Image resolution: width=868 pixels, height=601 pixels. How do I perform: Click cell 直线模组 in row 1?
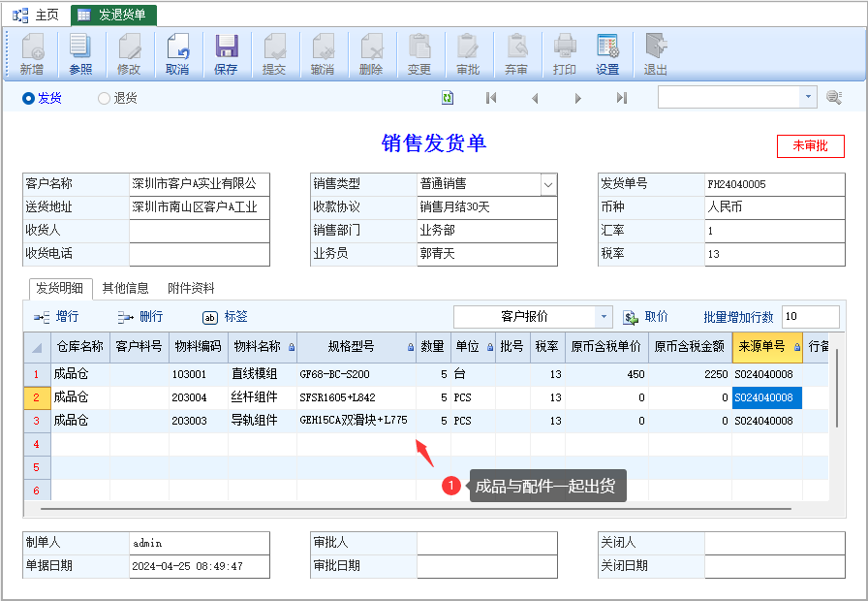[x=263, y=374]
